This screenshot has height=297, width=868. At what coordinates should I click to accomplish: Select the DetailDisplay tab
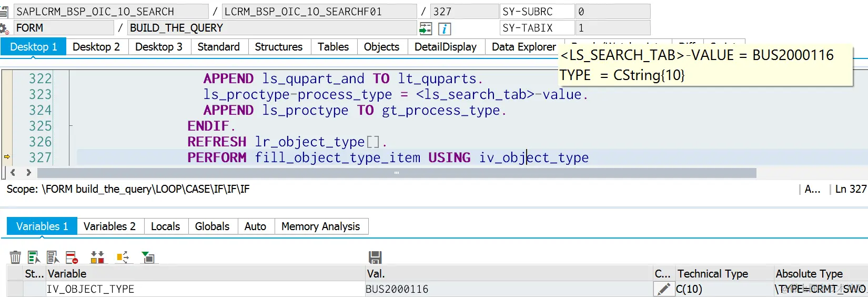[446, 47]
